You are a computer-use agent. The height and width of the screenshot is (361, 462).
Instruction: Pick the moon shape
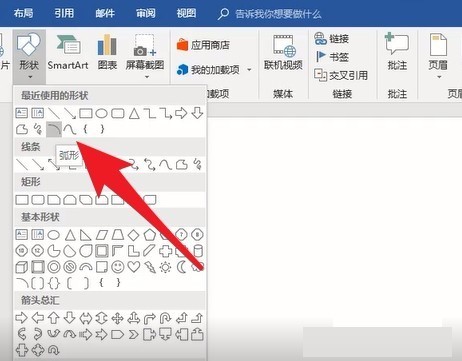[182, 267]
